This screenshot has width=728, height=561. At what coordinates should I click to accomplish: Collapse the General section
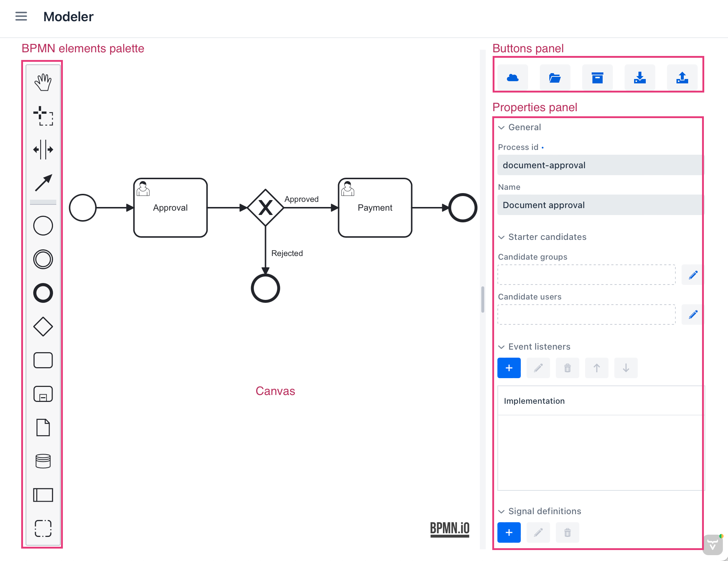[x=501, y=128]
